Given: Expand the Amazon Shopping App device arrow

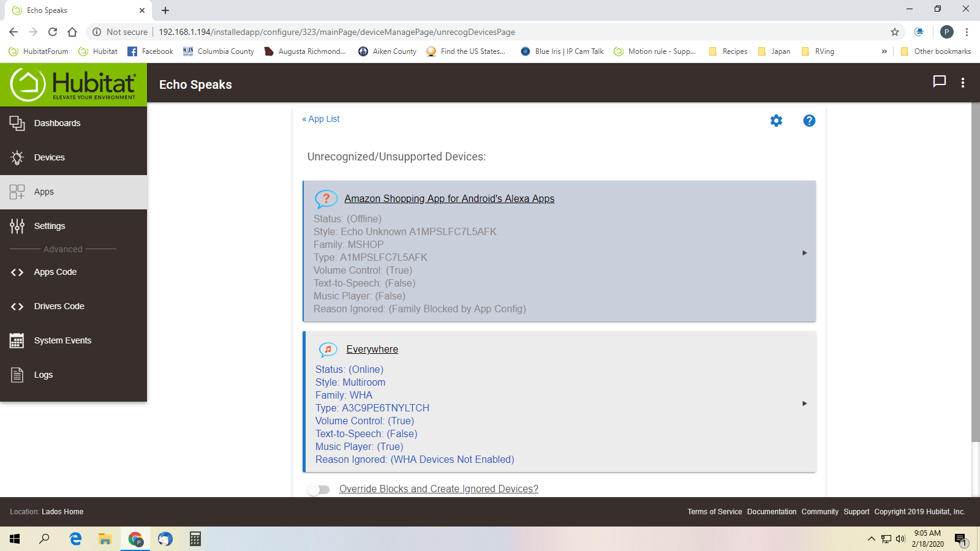Looking at the screenshot, I should 804,253.
